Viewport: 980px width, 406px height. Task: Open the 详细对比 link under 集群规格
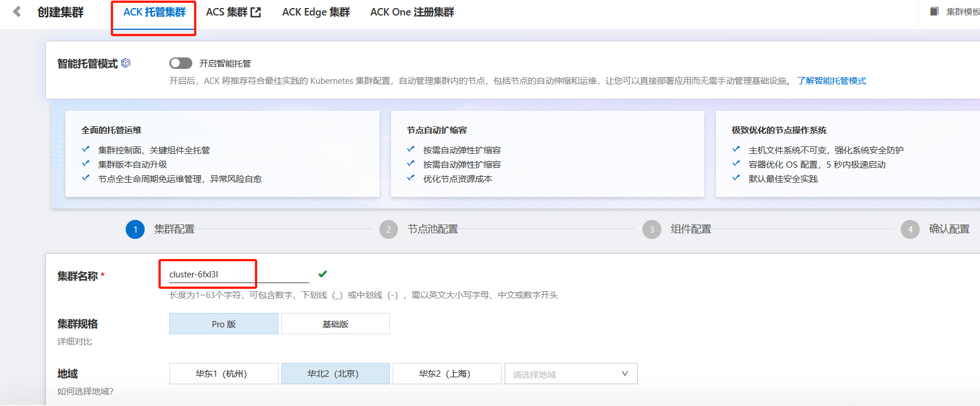[x=75, y=342]
